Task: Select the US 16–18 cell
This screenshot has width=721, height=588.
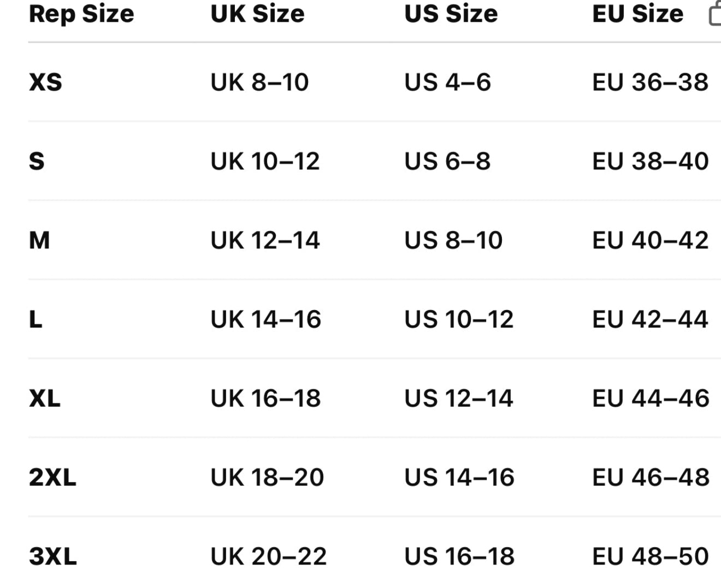Action: click(x=459, y=557)
